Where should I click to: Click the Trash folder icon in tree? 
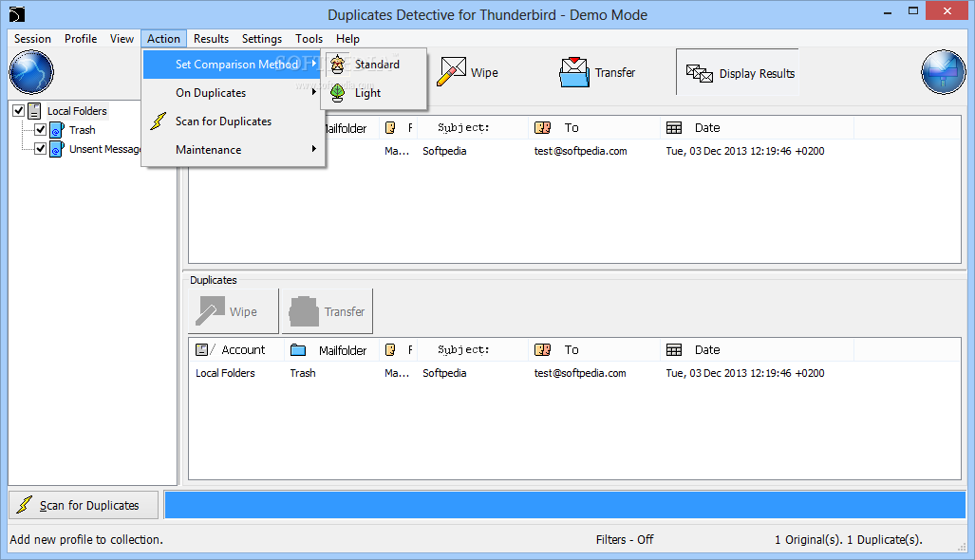pyautogui.click(x=57, y=130)
